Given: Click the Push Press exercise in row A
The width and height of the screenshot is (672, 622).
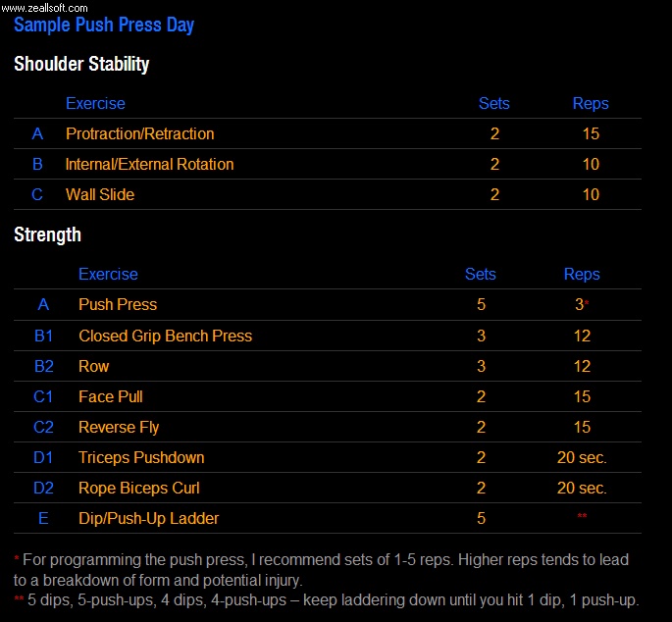Looking at the screenshot, I should coord(118,305).
